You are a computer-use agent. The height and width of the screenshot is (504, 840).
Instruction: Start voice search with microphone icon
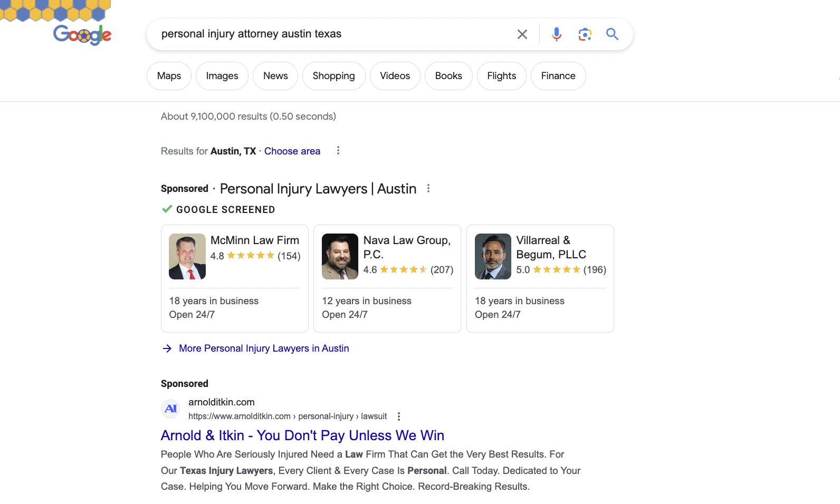pyautogui.click(x=556, y=34)
